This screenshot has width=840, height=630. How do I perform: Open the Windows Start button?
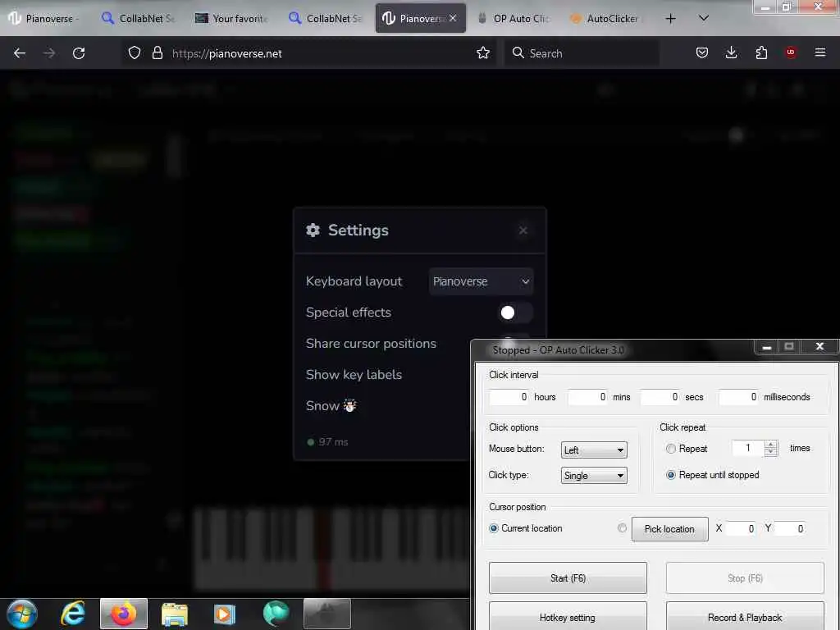(22, 614)
